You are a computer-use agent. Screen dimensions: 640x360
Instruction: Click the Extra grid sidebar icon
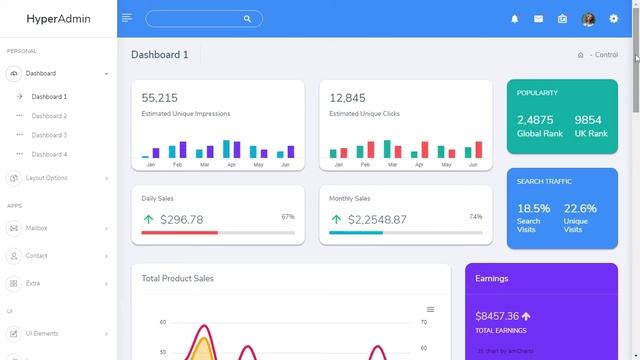click(x=13, y=283)
